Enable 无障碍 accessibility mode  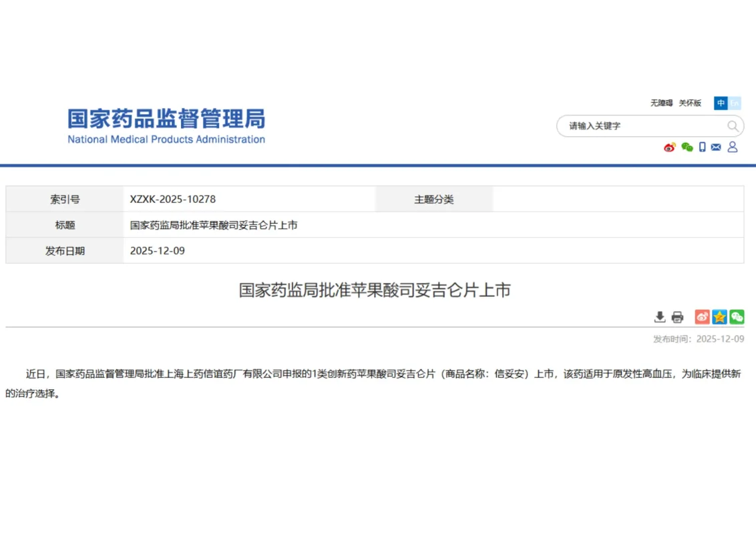(662, 102)
